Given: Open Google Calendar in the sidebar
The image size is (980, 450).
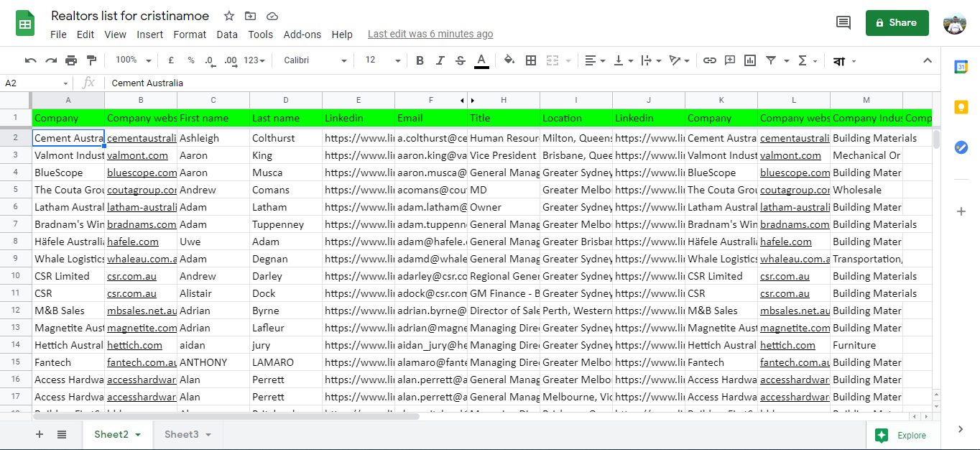Looking at the screenshot, I should pos(961,65).
